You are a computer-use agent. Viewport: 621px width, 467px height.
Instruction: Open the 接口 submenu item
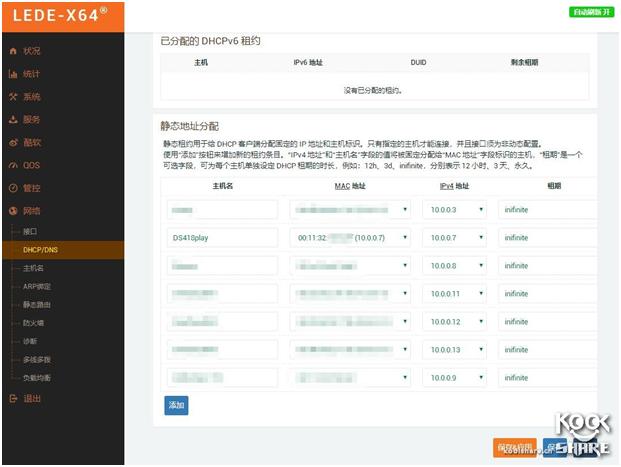coord(30,231)
